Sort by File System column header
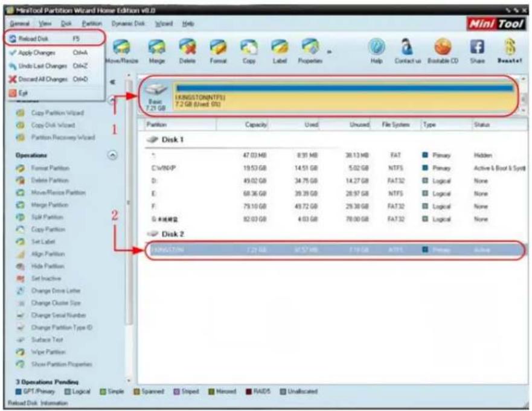This screenshot has height=411, width=532. click(396, 125)
